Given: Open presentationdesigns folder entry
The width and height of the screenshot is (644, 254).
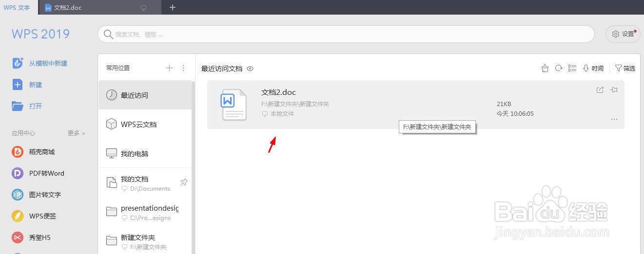Looking at the screenshot, I should [x=145, y=213].
